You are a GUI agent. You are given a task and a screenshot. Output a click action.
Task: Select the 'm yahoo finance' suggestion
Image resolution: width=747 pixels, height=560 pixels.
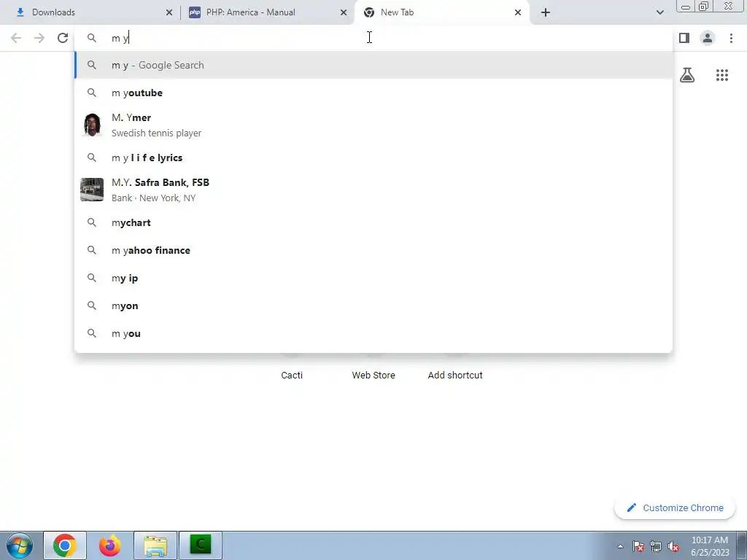373,251
